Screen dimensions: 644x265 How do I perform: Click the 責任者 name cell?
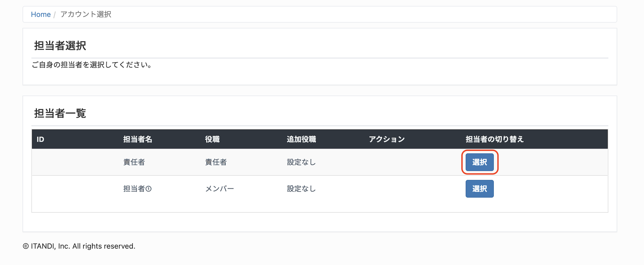pyautogui.click(x=134, y=162)
